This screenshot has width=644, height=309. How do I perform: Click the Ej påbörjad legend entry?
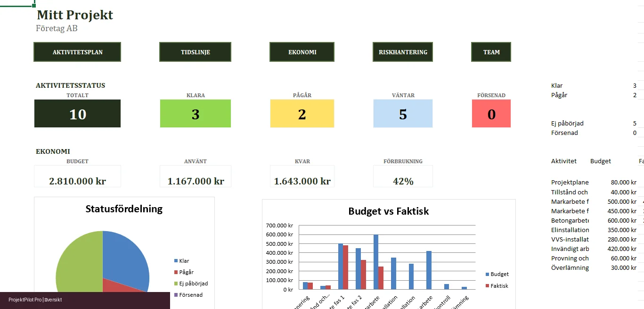tap(191, 284)
